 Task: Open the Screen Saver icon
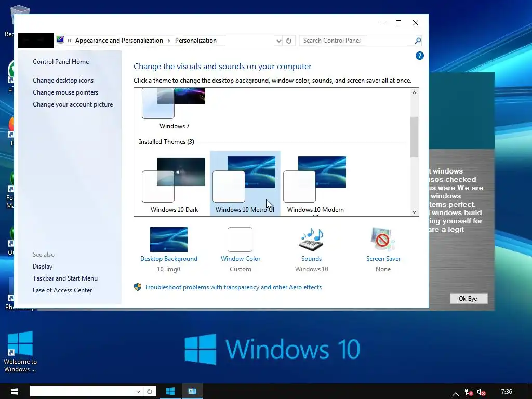coord(383,240)
